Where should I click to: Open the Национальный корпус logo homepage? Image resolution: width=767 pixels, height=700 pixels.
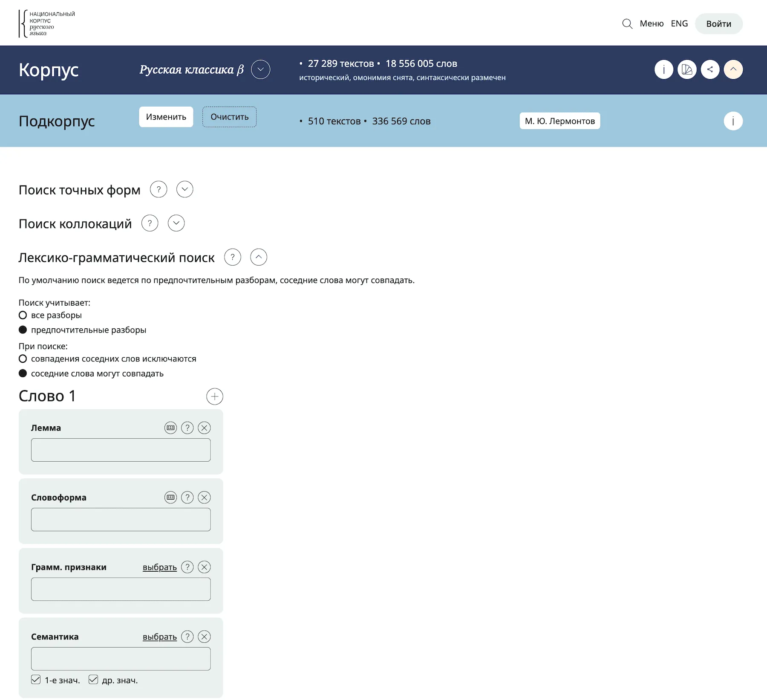coord(47,24)
